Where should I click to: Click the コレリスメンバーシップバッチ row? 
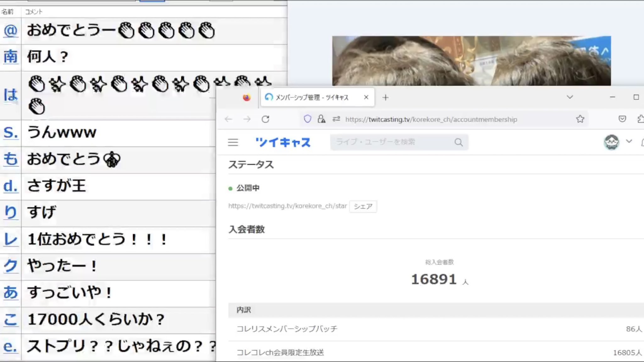[x=436, y=329]
